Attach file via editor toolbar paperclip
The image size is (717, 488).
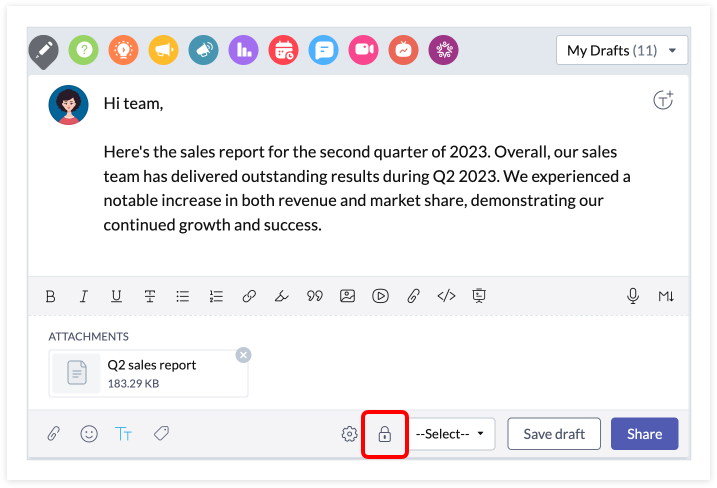(x=413, y=296)
